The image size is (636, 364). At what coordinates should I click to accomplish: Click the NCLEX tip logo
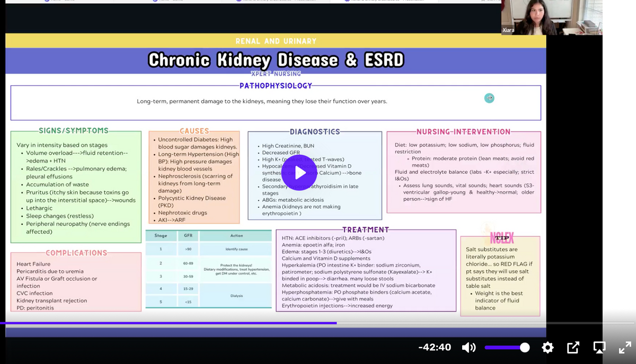pyautogui.click(x=501, y=237)
